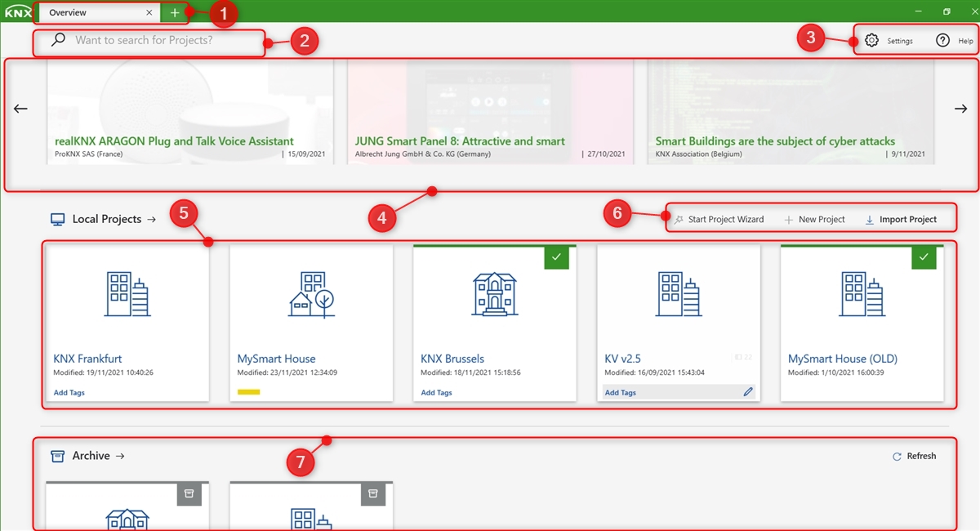Select the Overview tab
The height and width of the screenshot is (531, 980).
(100, 13)
